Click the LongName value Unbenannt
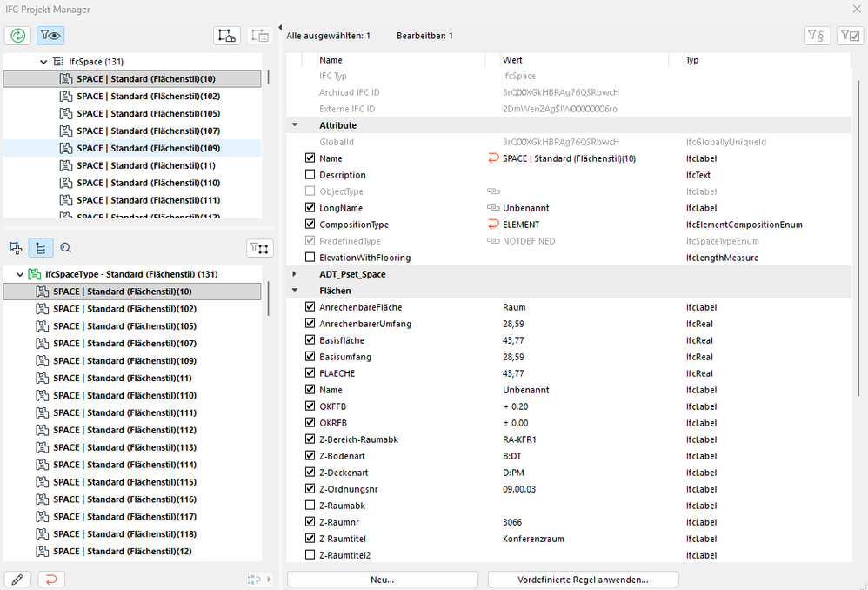The image size is (868, 590). (526, 208)
